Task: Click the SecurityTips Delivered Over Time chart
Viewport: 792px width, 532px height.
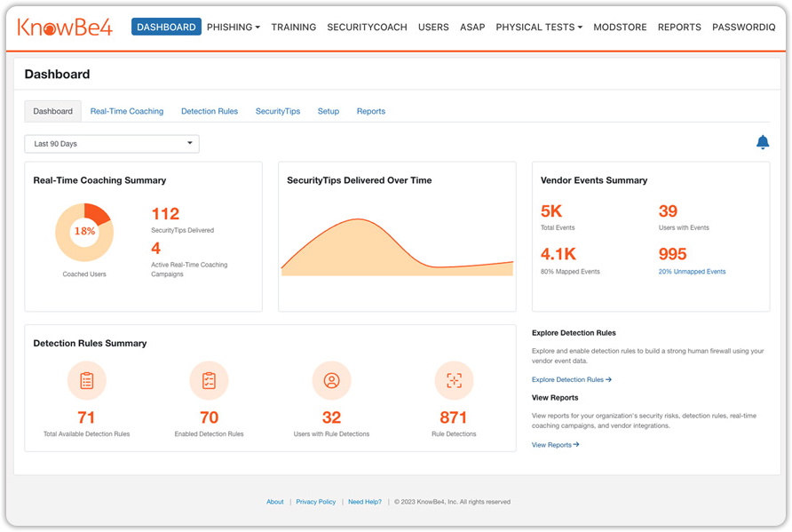Action: [x=397, y=246]
